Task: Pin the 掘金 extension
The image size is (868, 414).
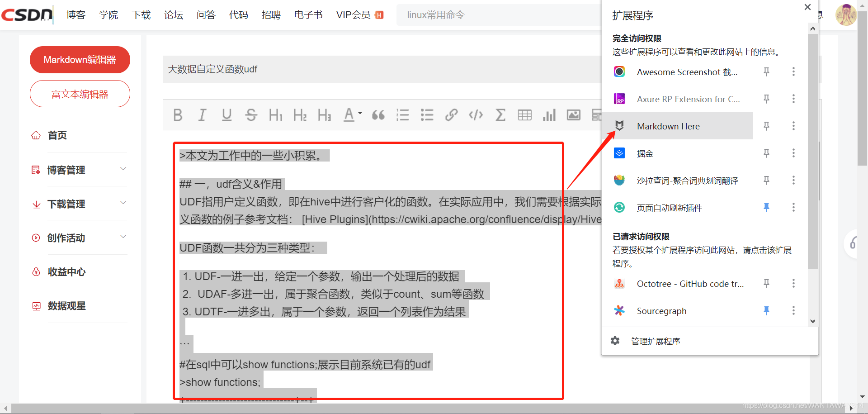Action: [x=766, y=153]
